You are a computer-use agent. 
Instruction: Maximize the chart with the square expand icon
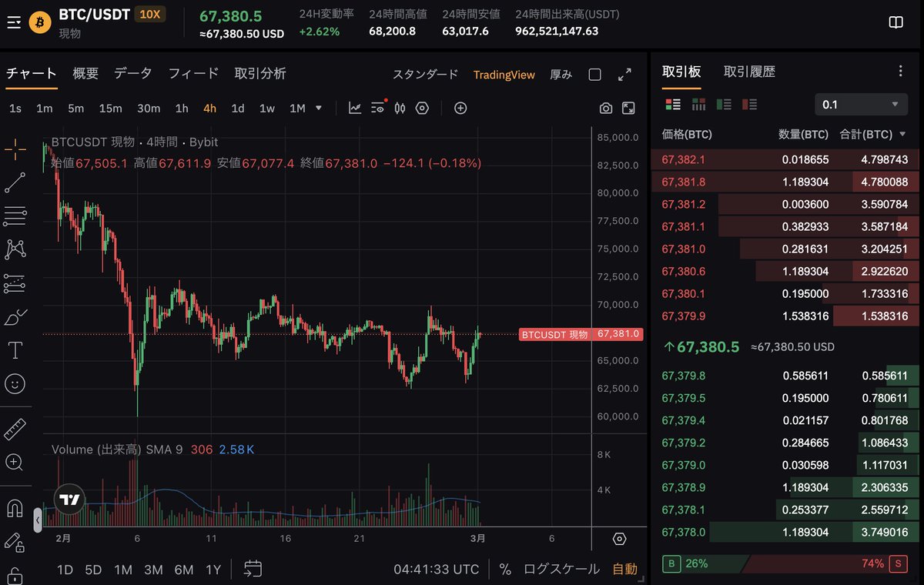click(629, 109)
